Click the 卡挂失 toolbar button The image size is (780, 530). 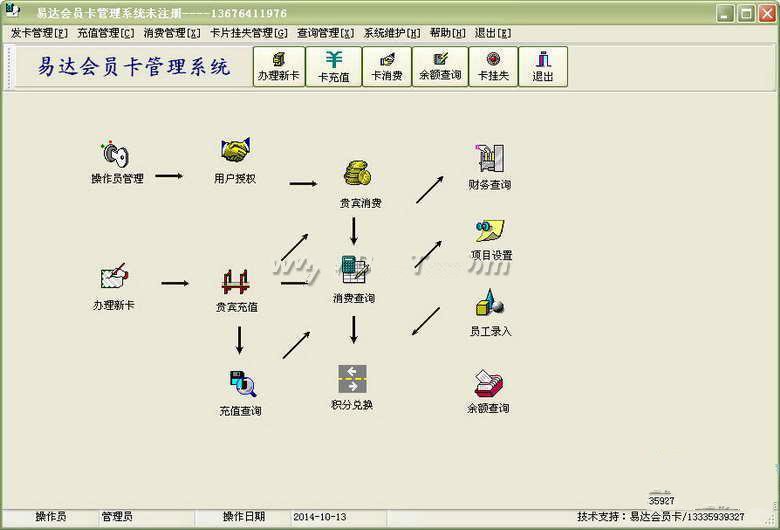(493, 67)
